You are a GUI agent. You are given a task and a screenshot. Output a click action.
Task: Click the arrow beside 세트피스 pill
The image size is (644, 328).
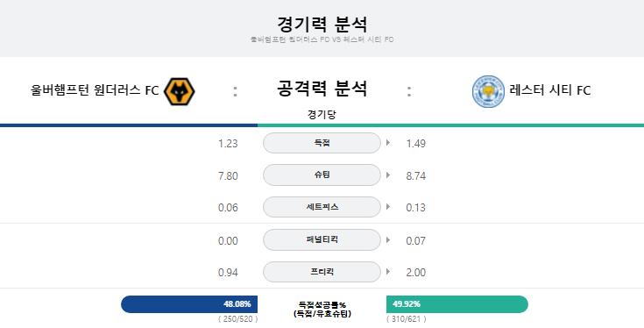(388, 207)
